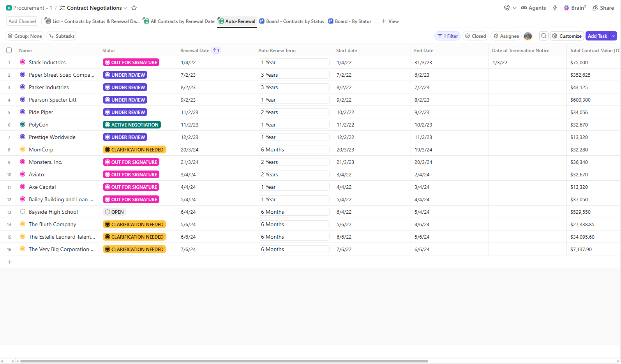Open Add Task dropdown arrow

pyautogui.click(x=613, y=36)
